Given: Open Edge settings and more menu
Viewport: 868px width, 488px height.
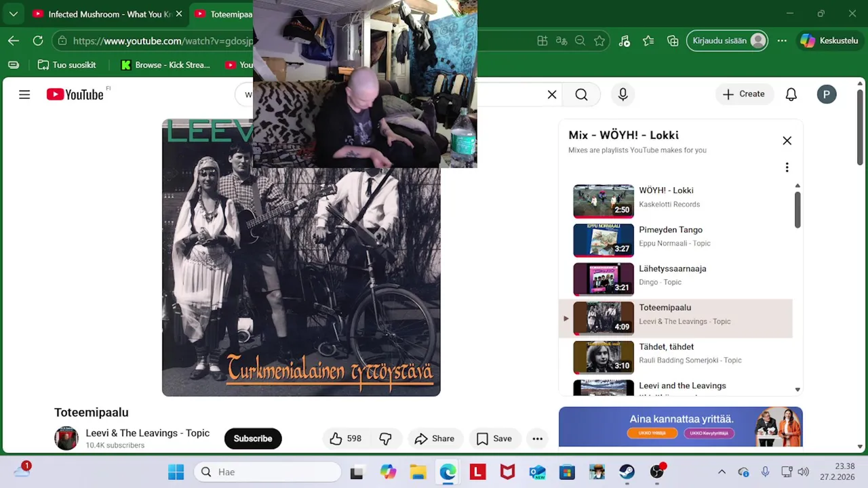Looking at the screenshot, I should pyautogui.click(x=782, y=41).
